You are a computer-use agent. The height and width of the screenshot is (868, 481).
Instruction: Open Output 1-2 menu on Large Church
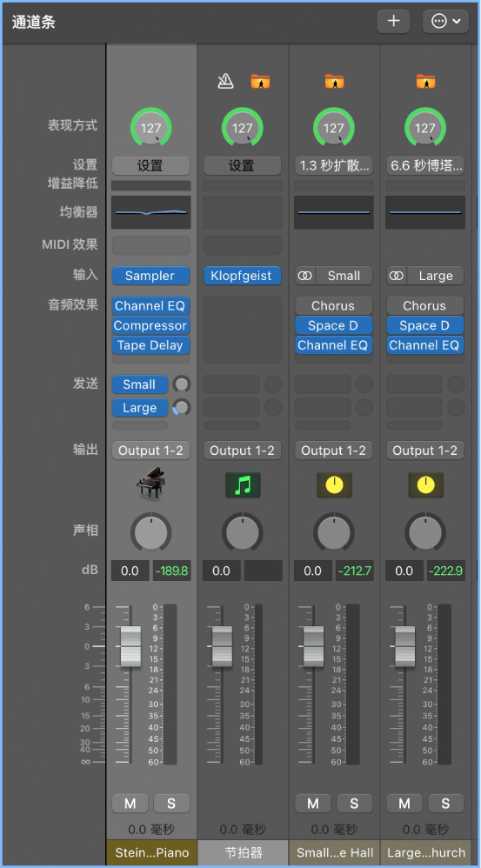(x=425, y=451)
